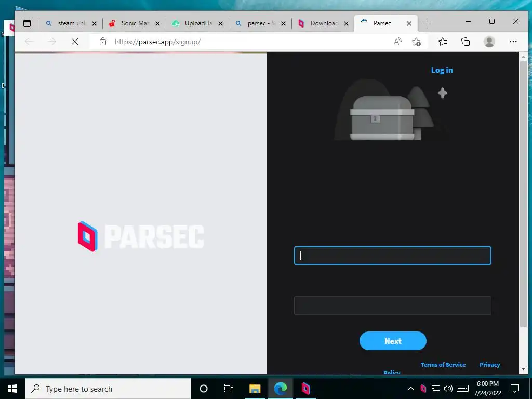The height and width of the screenshot is (399, 532).
Task: Add this page to favorites
Action: tap(416, 42)
